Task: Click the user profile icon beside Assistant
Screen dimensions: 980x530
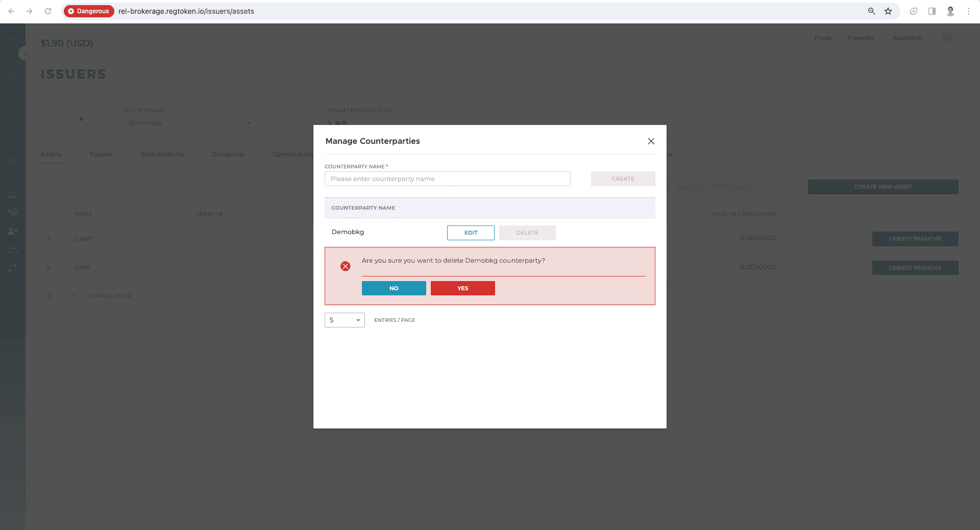Action: (x=947, y=38)
